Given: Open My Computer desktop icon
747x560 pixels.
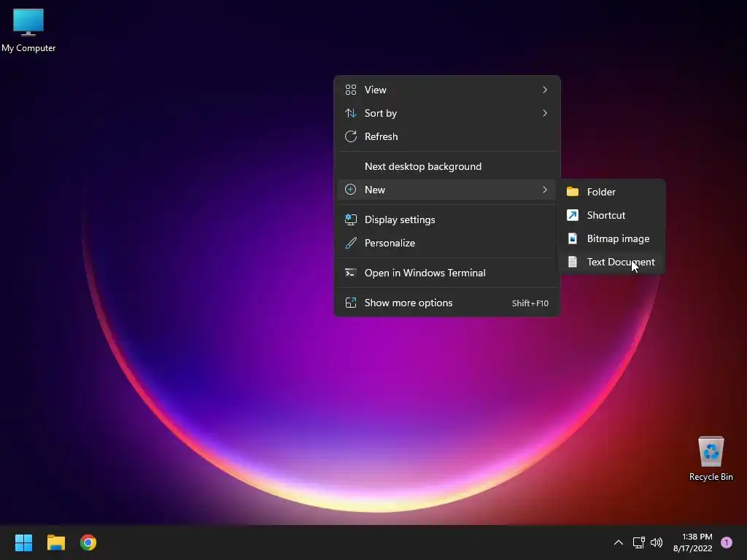Looking at the screenshot, I should pos(28,31).
